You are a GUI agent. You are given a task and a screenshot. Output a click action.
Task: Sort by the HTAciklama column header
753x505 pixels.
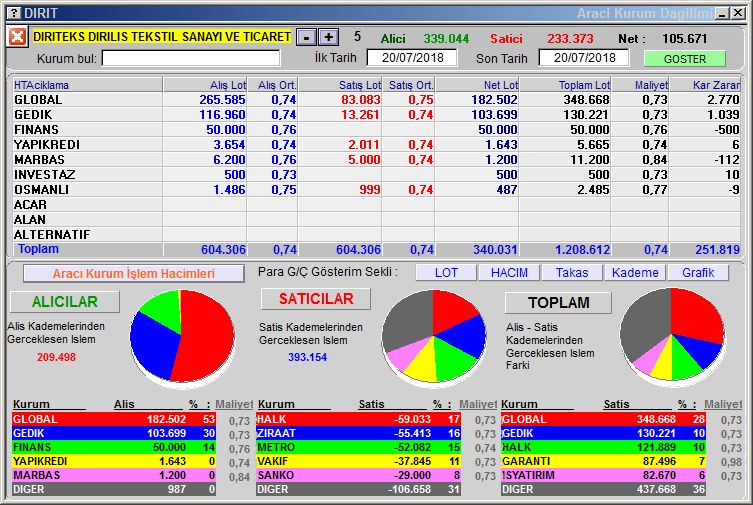(x=87, y=85)
